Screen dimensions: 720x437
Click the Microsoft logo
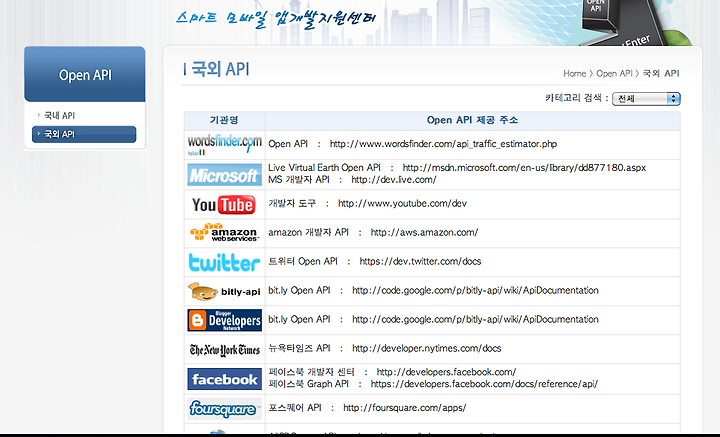pyautogui.click(x=225, y=175)
